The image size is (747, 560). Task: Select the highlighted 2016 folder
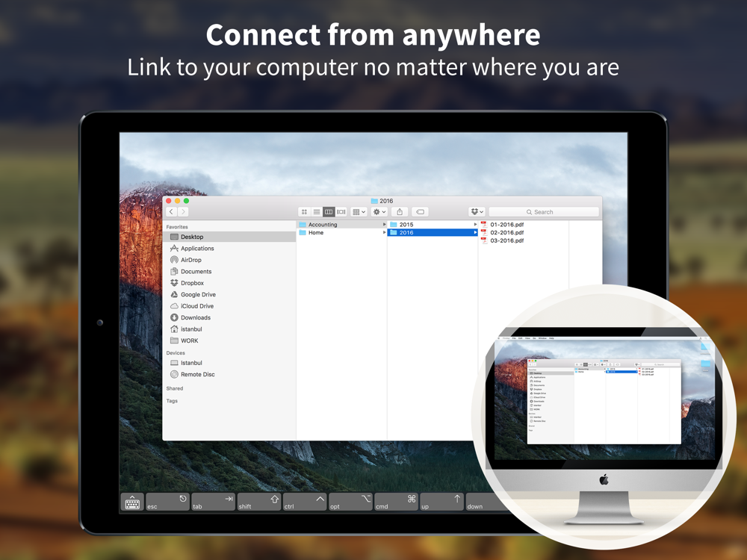pos(433,232)
